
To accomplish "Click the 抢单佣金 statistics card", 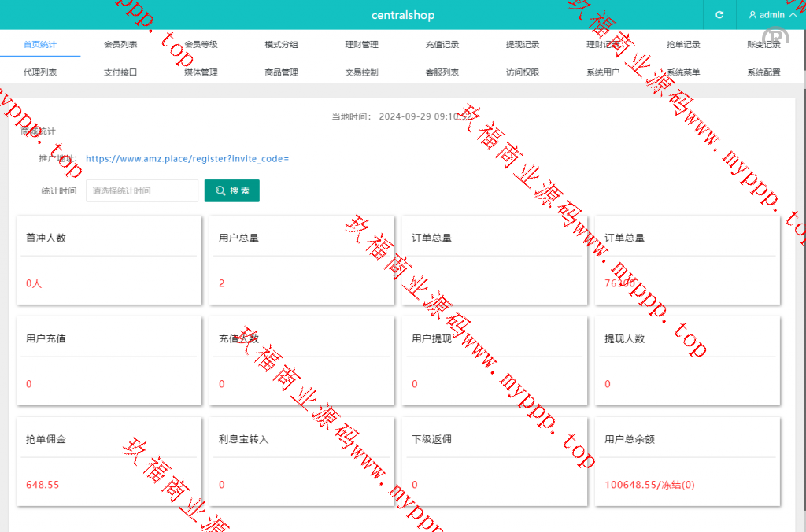I will coord(109,462).
